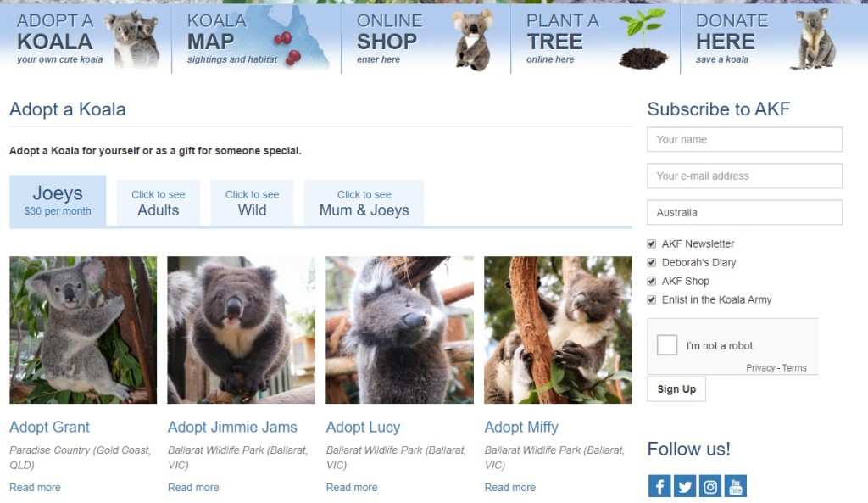Click the Adopt a Koala banner

point(86,39)
